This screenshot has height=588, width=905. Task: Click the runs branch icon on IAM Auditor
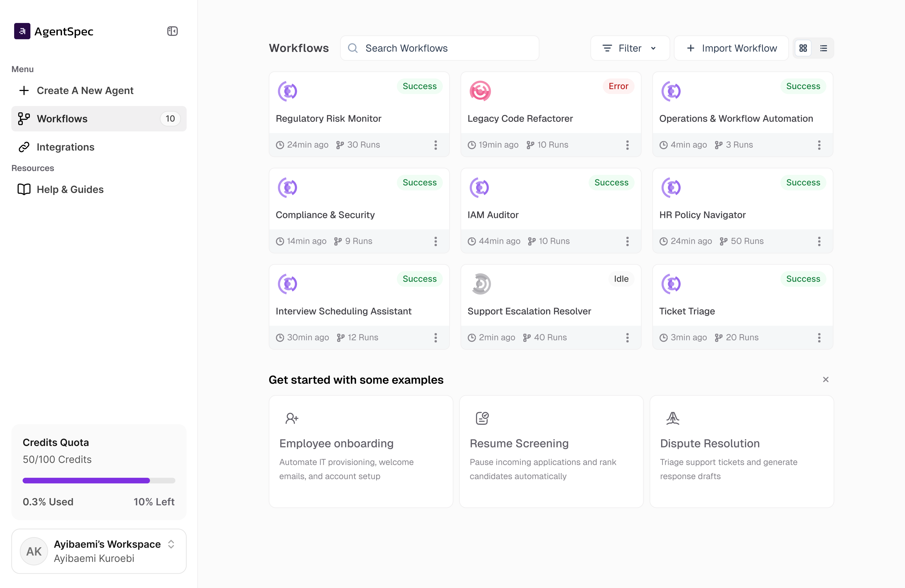click(x=532, y=241)
